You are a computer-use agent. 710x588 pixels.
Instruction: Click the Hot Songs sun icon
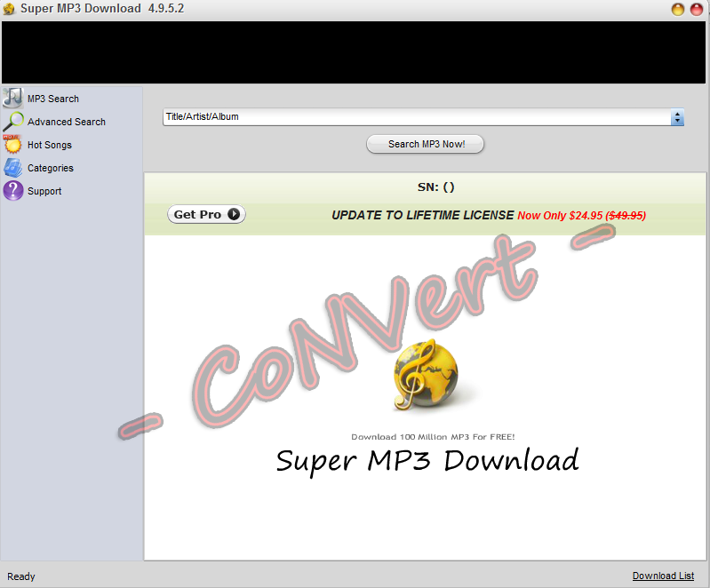[12, 145]
